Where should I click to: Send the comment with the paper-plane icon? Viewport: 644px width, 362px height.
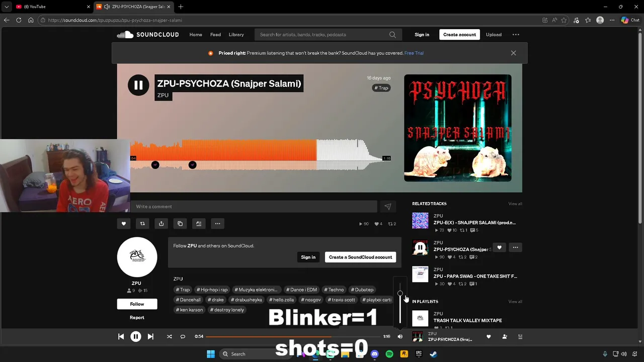tap(388, 207)
